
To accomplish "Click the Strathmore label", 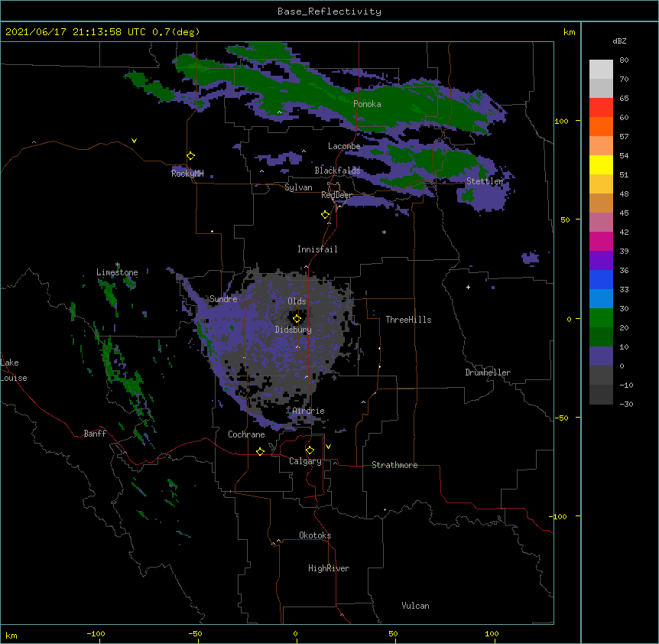I will (x=394, y=465).
